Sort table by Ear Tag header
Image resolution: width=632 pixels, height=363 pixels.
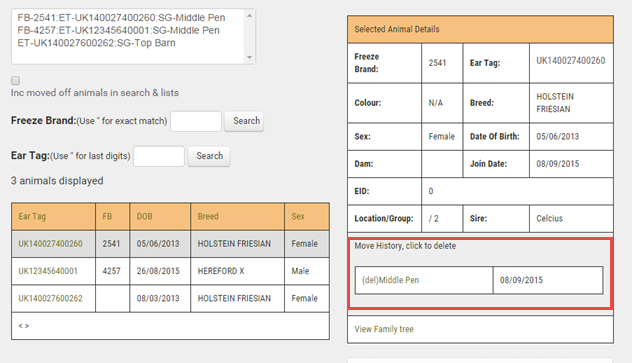coord(32,216)
